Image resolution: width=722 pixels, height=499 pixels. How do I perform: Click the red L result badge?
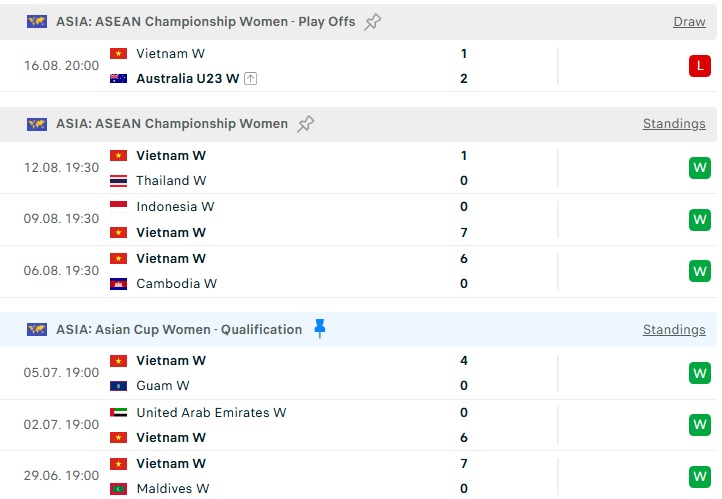(699, 66)
